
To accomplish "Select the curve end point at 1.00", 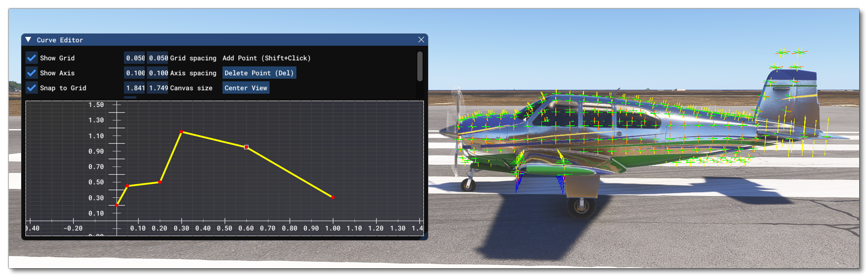I will pyautogui.click(x=333, y=197).
